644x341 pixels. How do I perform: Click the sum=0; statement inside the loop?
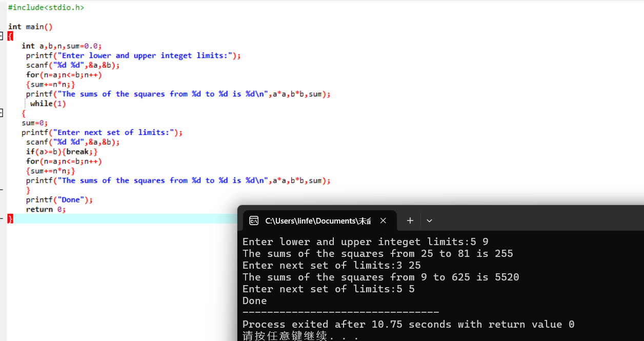tap(35, 123)
